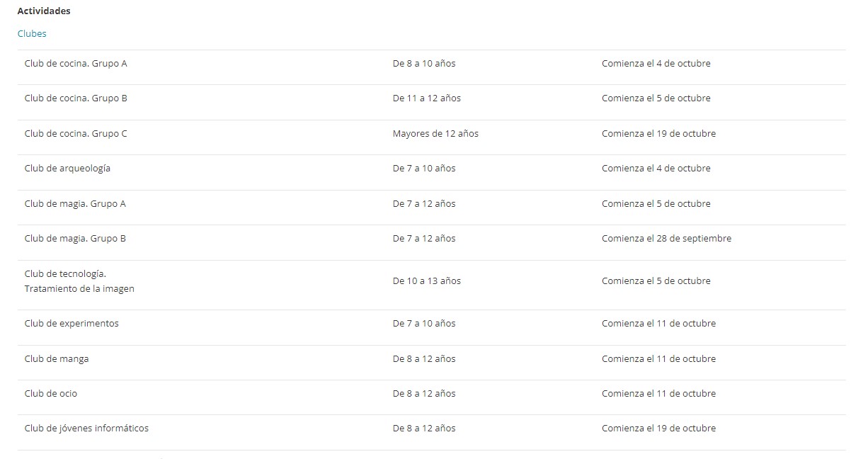The width and height of the screenshot is (868, 459).
Task: Click start date of Club de jóvenes informáticos
Action: click(x=658, y=429)
